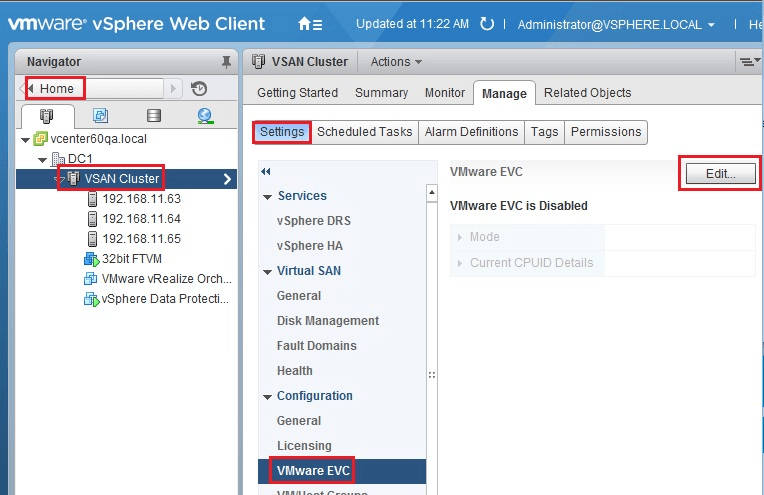Screen dimensions: 764x495
Task: Click the refresh icon next to update time
Action: pyautogui.click(x=487, y=24)
